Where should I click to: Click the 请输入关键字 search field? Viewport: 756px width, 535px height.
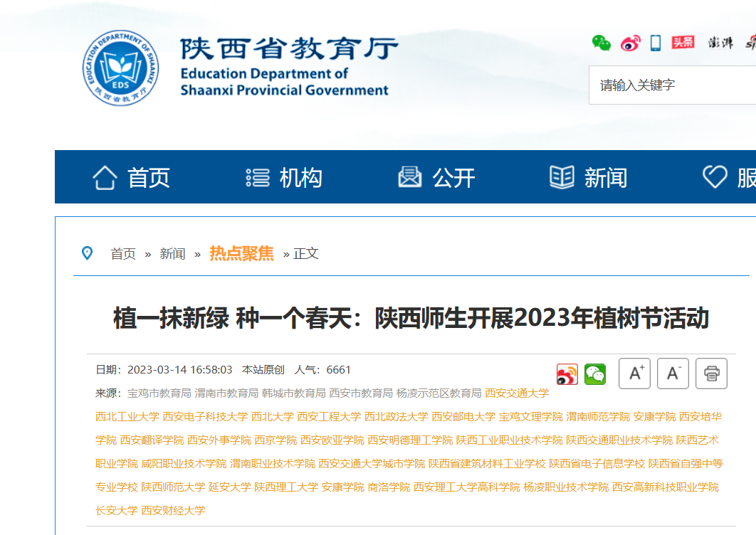pyautogui.click(x=669, y=85)
